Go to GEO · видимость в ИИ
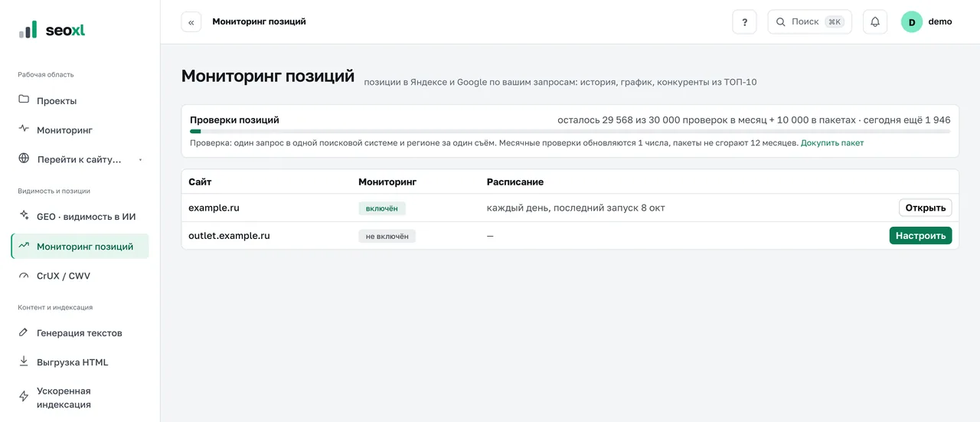Viewport: 980px width, 422px height. click(80, 217)
